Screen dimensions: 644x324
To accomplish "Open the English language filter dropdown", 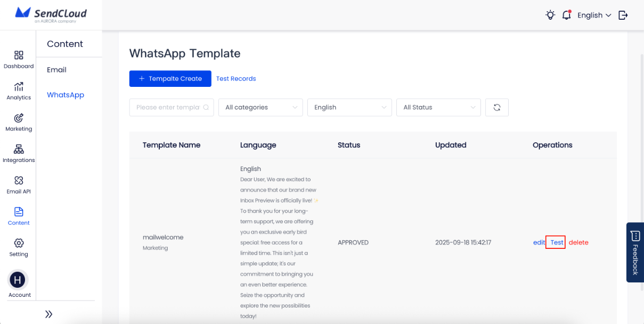I will coord(349,107).
